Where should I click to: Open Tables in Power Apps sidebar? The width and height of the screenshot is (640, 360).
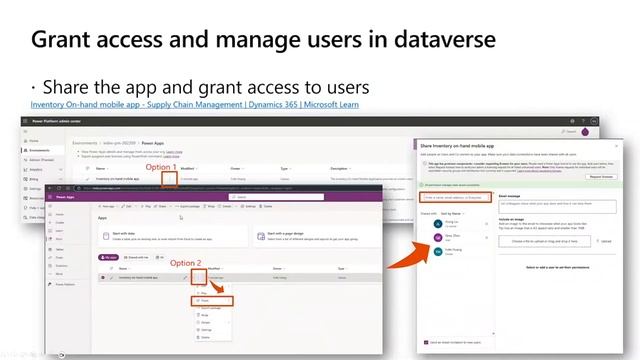(57, 249)
